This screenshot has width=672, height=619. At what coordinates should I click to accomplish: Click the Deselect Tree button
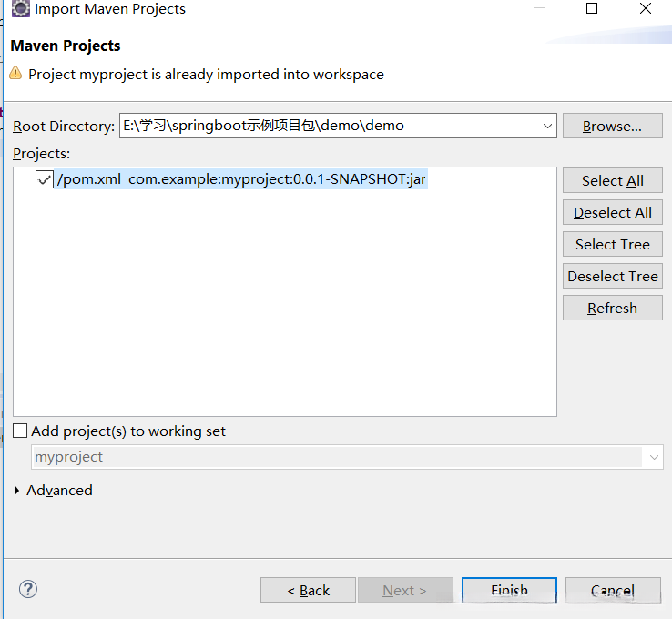[x=612, y=276]
